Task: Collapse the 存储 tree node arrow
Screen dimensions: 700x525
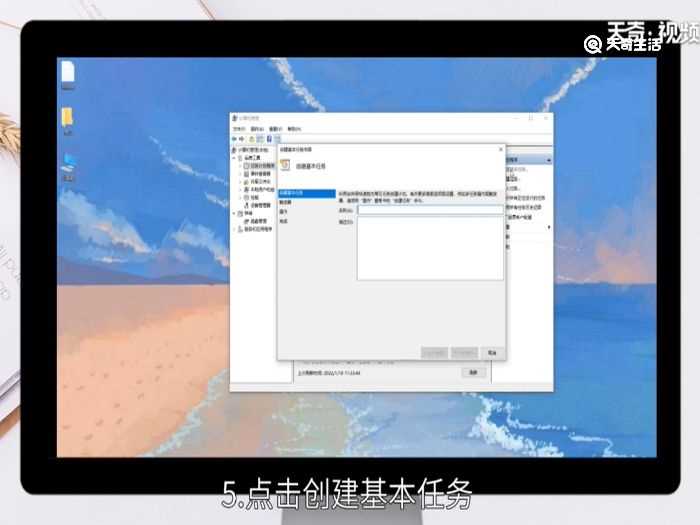Action: point(234,213)
